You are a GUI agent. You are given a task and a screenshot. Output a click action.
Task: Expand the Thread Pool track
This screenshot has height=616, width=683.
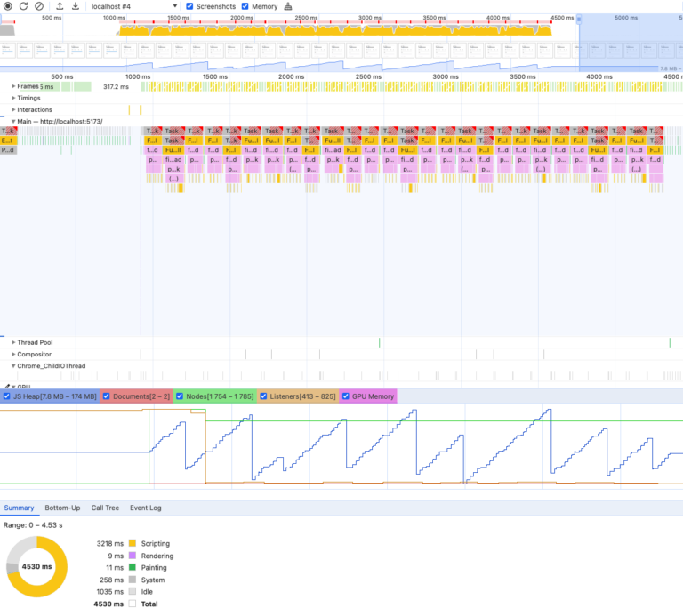(13, 342)
